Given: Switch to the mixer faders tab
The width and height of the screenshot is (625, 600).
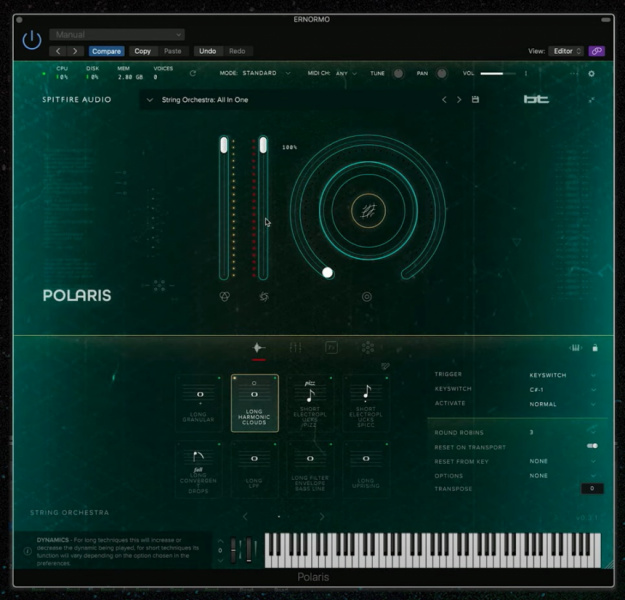Looking at the screenshot, I should click(295, 348).
